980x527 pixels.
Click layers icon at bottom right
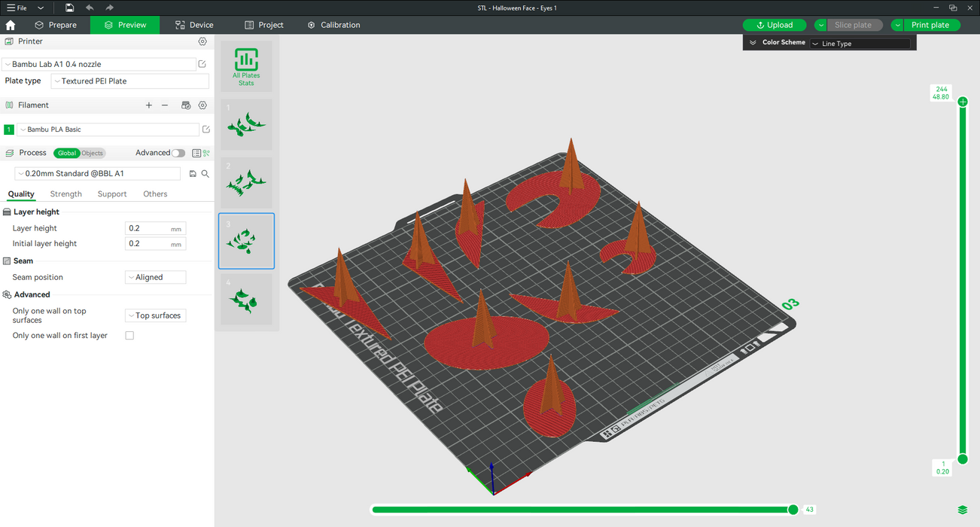(x=963, y=510)
